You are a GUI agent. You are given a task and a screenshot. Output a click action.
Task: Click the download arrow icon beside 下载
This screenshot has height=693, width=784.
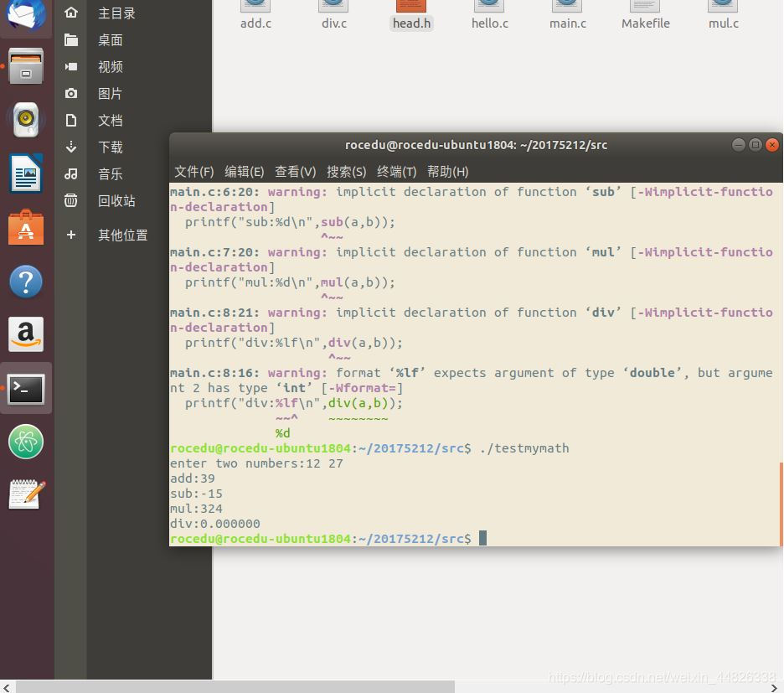71,147
